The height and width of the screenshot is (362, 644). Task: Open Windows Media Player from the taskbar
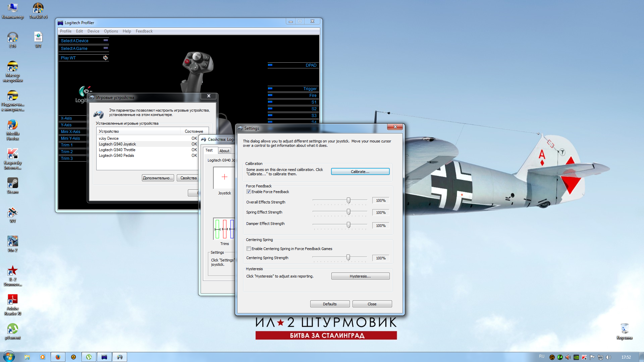[43, 357]
